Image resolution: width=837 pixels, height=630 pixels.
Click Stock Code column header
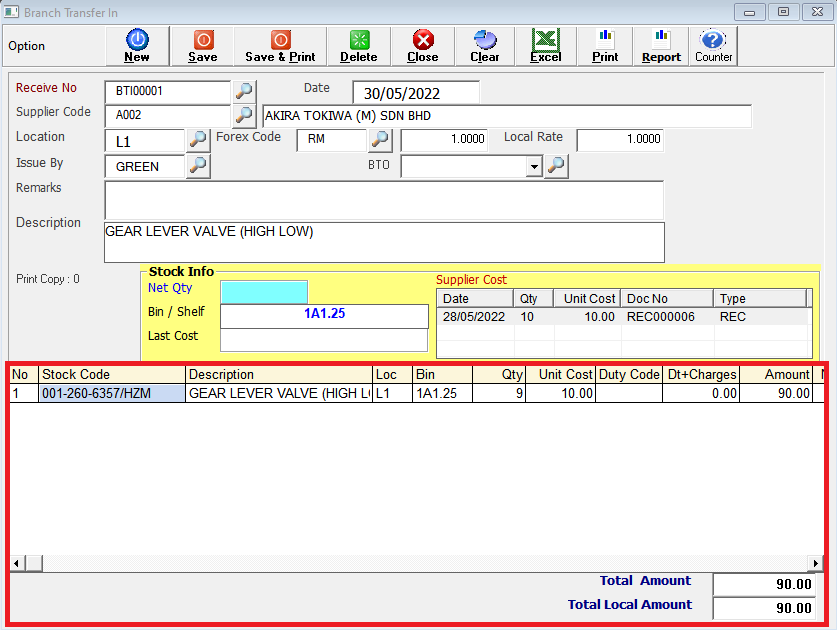pyautogui.click(x=112, y=375)
